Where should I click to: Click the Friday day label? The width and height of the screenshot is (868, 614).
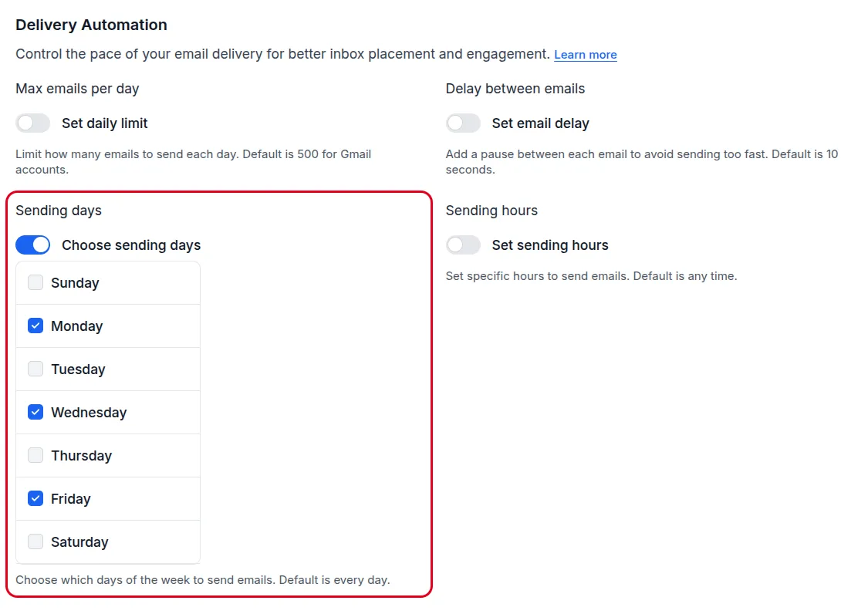coord(71,499)
